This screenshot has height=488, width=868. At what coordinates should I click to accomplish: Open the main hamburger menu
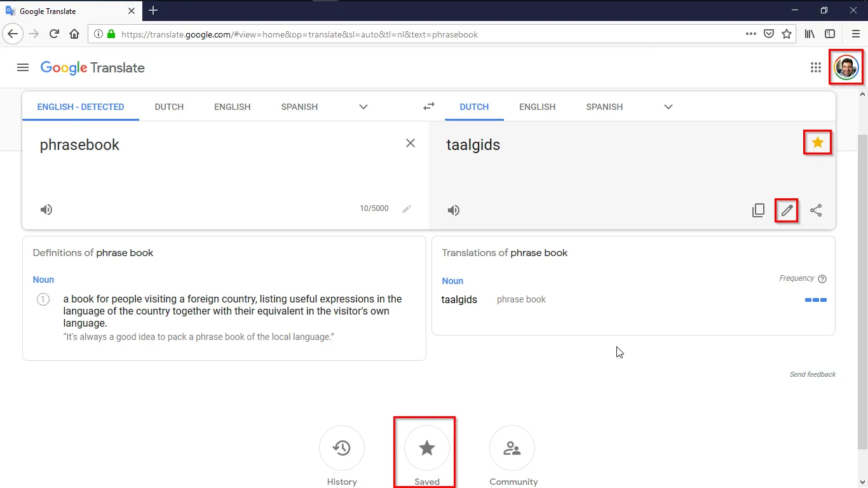[23, 67]
